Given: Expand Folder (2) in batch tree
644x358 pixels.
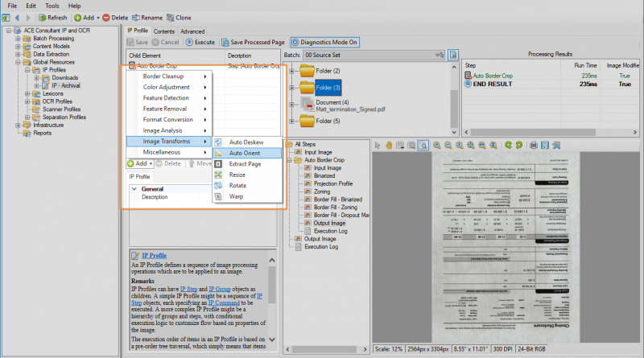Looking at the screenshot, I should [292, 72].
